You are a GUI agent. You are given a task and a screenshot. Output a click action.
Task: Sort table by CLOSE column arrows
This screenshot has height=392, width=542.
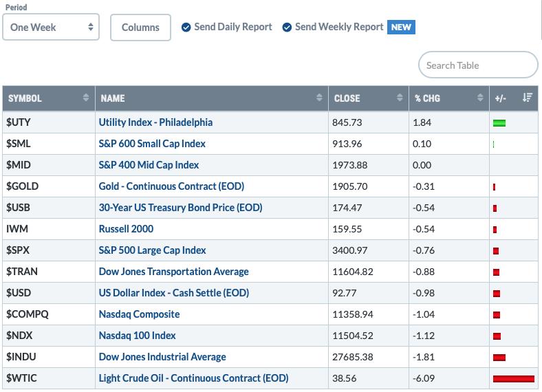[400, 98]
